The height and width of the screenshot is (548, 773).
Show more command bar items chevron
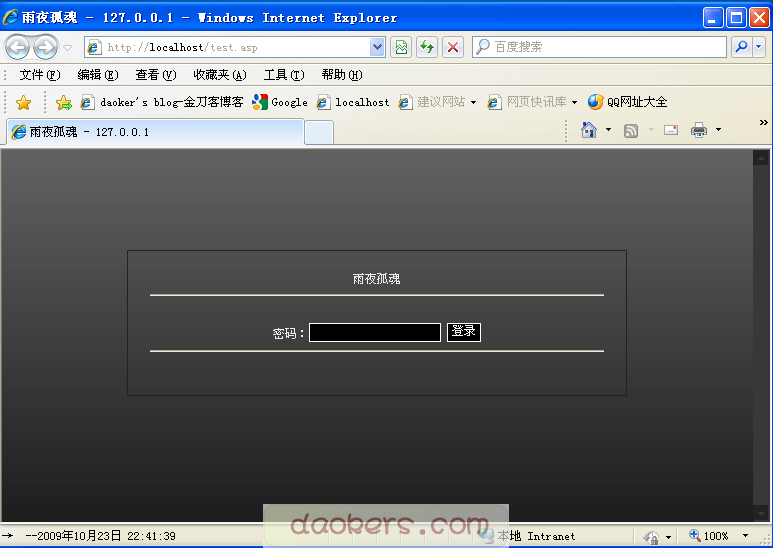pyautogui.click(x=764, y=122)
